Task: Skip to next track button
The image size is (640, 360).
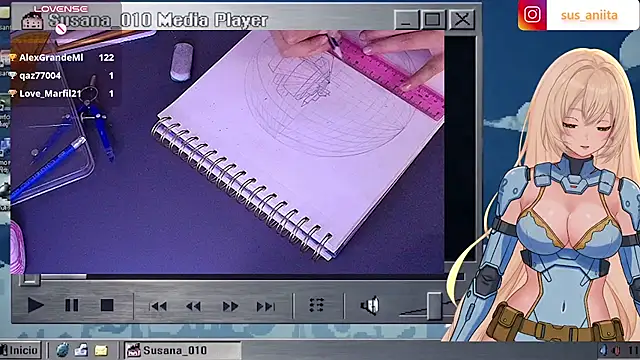Action: click(266, 306)
